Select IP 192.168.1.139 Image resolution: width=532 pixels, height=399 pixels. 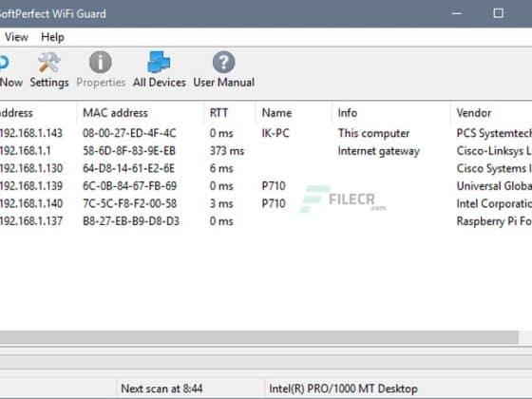coord(31,186)
